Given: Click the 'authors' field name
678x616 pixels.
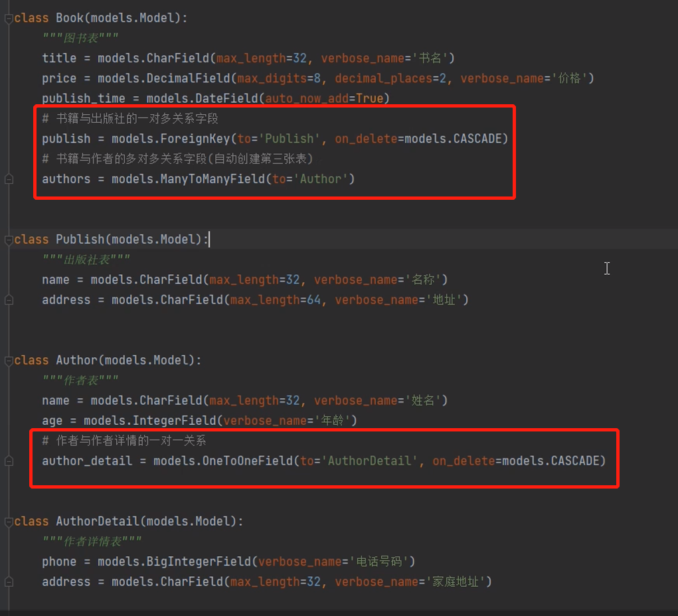Looking at the screenshot, I should tap(66, 179).
